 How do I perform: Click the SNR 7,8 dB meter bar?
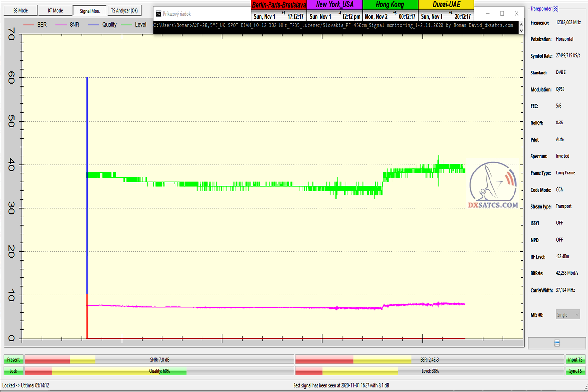(159, 360)
